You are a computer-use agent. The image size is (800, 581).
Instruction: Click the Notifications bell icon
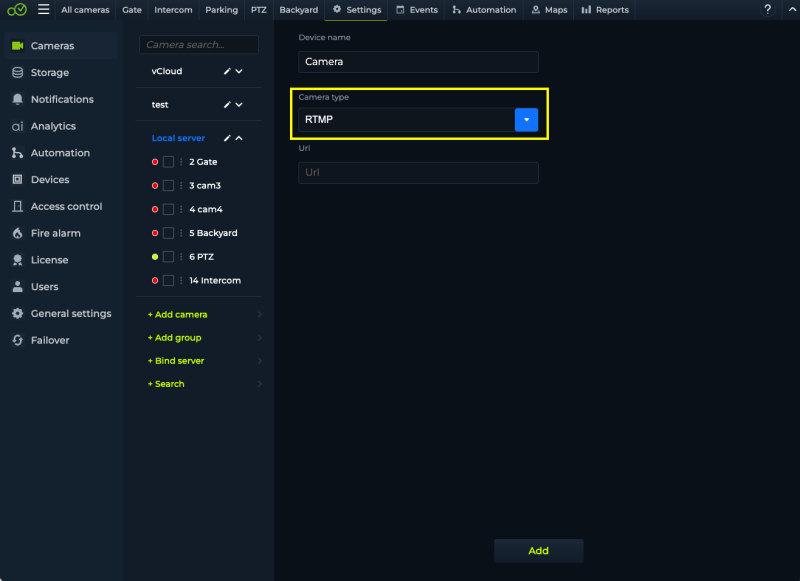click(17, 99)
